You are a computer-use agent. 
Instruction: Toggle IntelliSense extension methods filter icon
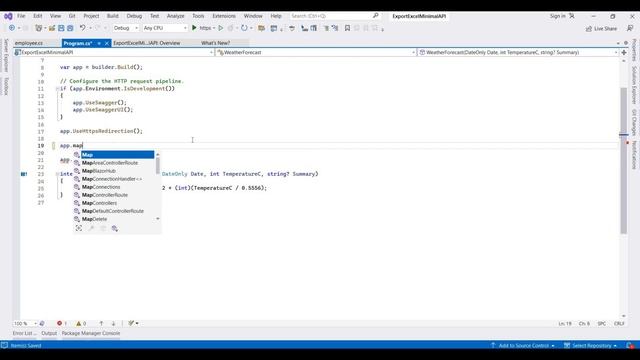click(115, 229)
